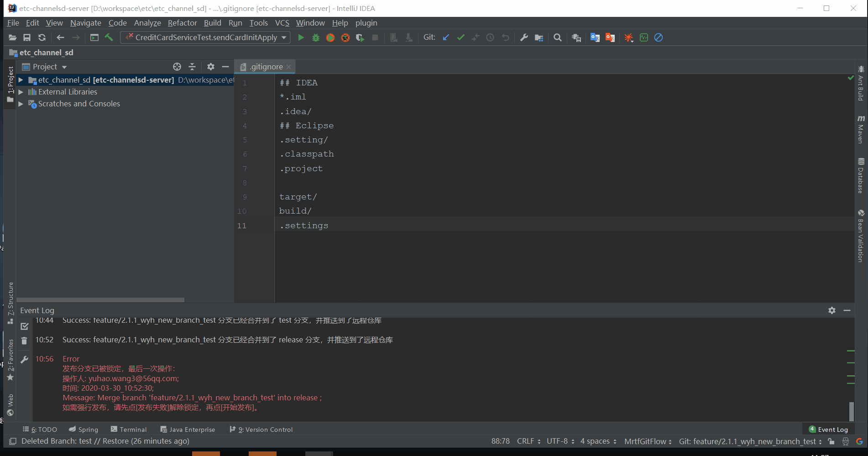This screenshot has width=868, height=456.
Task: Click the Project panel horizontal scrollbar
Action: (x=100, y=300)
